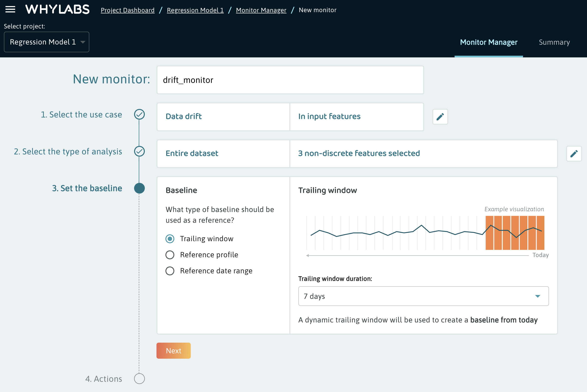The image size is (587, 392).
Task: Click the drift_monitor name input field
Action: (x=290, y=80)
